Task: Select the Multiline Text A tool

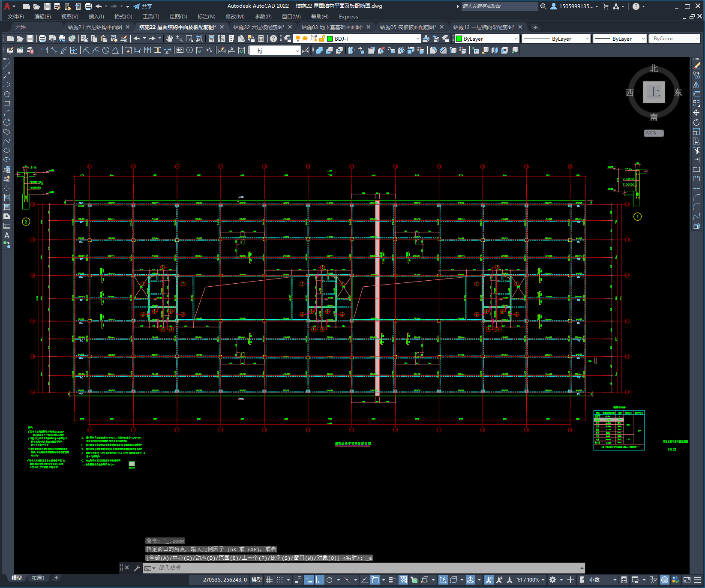Action: (7, 235)
